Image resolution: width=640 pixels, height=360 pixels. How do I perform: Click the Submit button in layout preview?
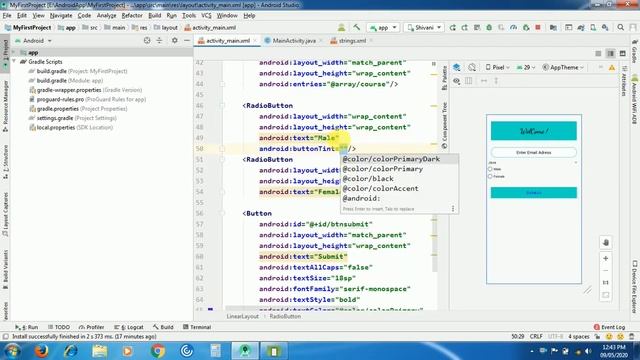[x=533, y=193]
